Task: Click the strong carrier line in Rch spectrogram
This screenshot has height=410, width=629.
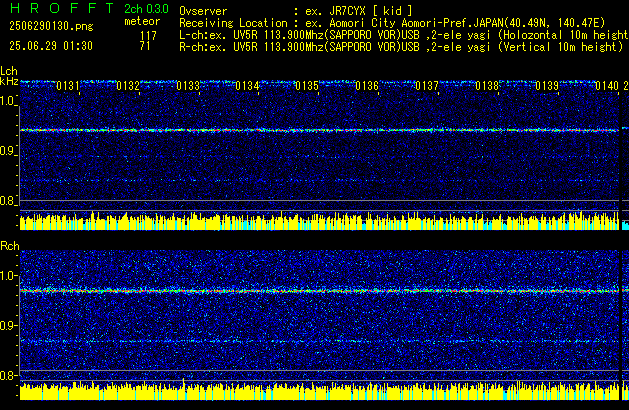Action: click(319, 290)
